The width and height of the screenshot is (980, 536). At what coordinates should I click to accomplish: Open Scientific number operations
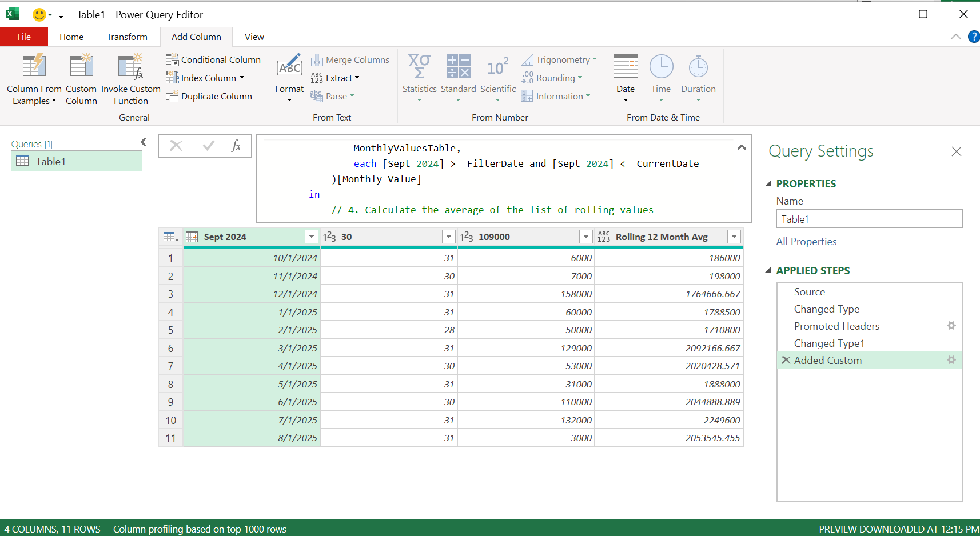498,78
